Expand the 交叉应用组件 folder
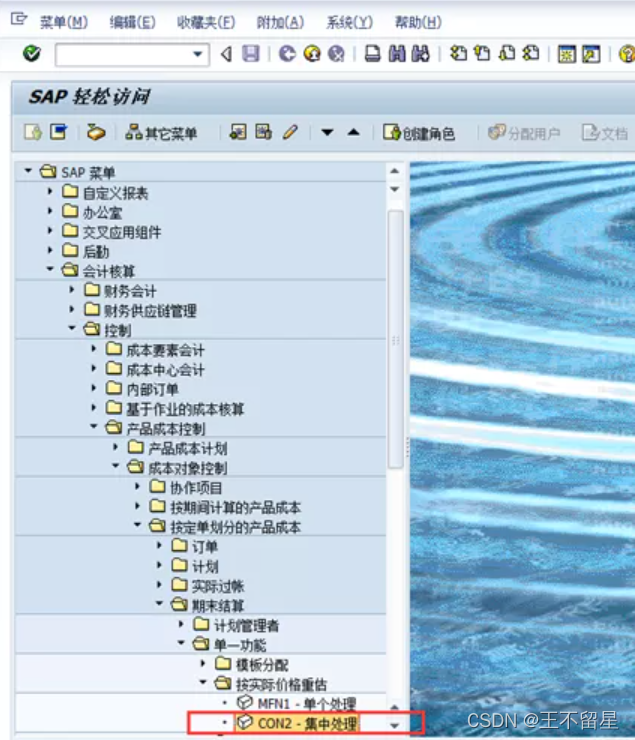 pyautogui.click(x=50, y=230)
